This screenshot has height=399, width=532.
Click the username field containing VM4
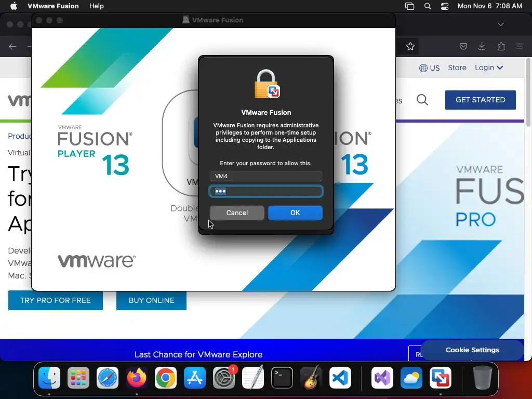265,176
